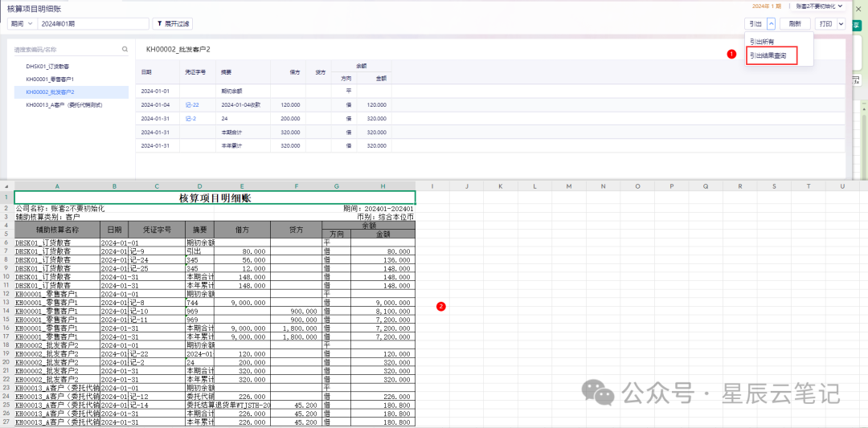Select KH00002_批发客户2 in the customer list
Screen dimensions: 868x428
(x=72, y=92)
